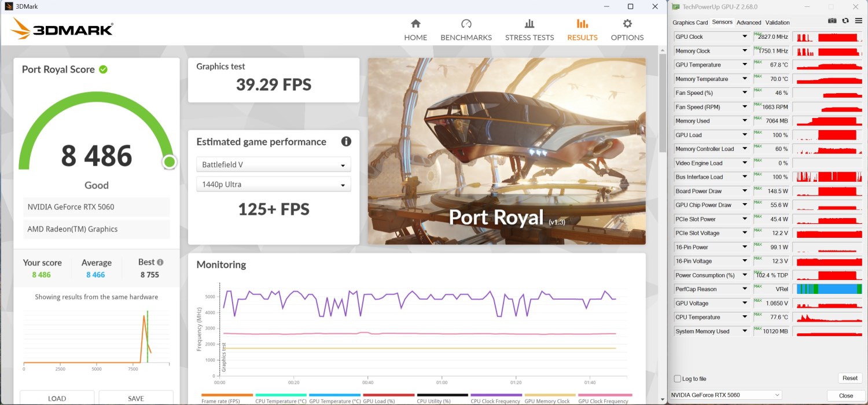
Task: Enable the Log to file checkbox
Action: click(678, 379)
